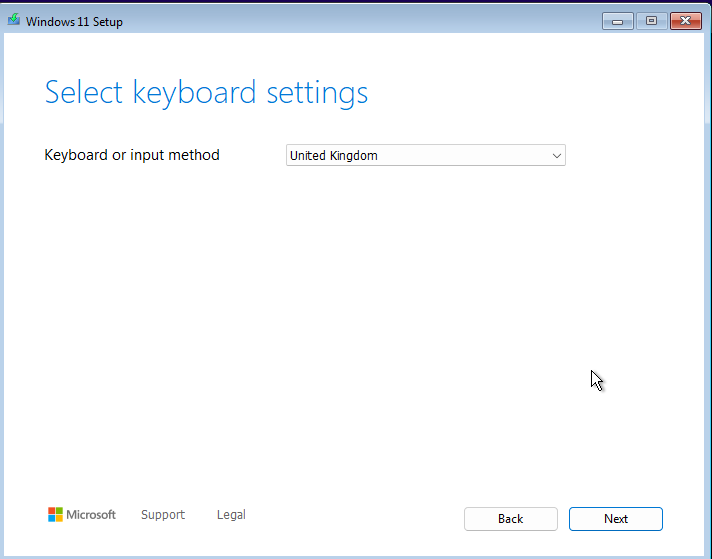Open the Legal link

click(x=231, y=515)
